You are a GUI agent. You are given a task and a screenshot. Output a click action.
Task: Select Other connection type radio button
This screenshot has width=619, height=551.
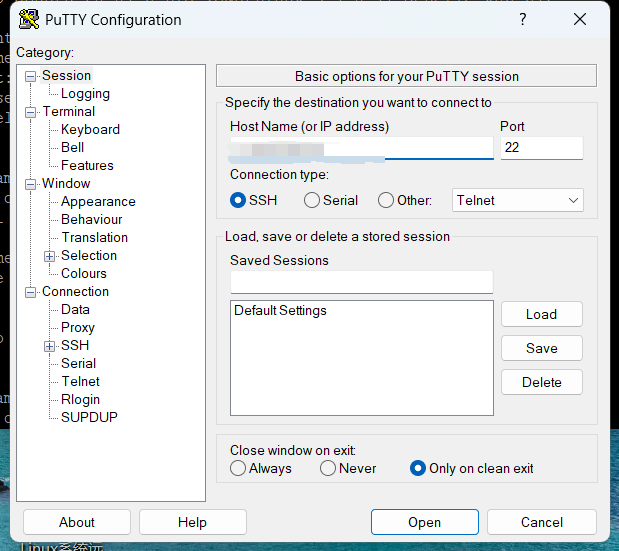[x=386, y=200]
